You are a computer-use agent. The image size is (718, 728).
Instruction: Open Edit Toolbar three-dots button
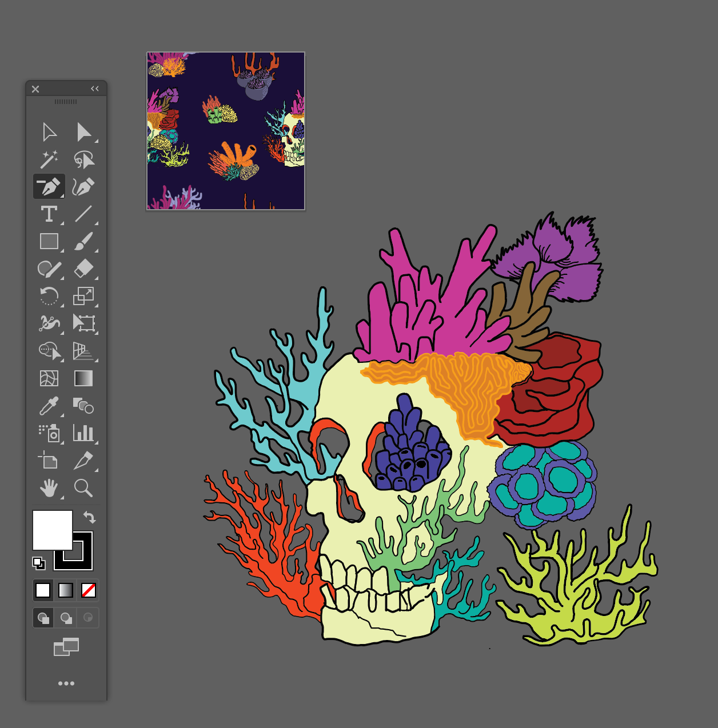click(66, 683)
